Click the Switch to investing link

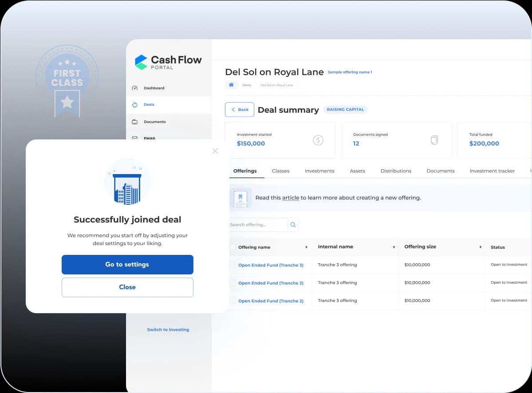(168, 329)
